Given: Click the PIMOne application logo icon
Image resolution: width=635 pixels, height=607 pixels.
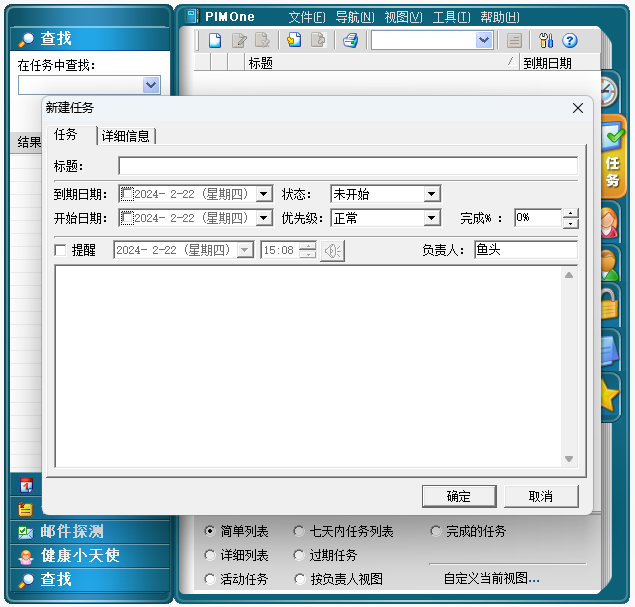Looking at the screenshot, I should tap(192, 16).
